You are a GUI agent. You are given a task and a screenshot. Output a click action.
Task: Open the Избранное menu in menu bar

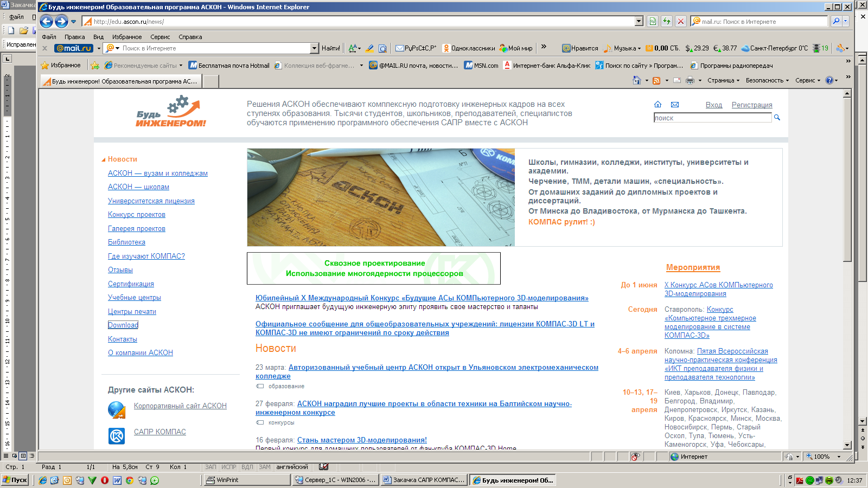pyautogui.click(x=127, y=37)
